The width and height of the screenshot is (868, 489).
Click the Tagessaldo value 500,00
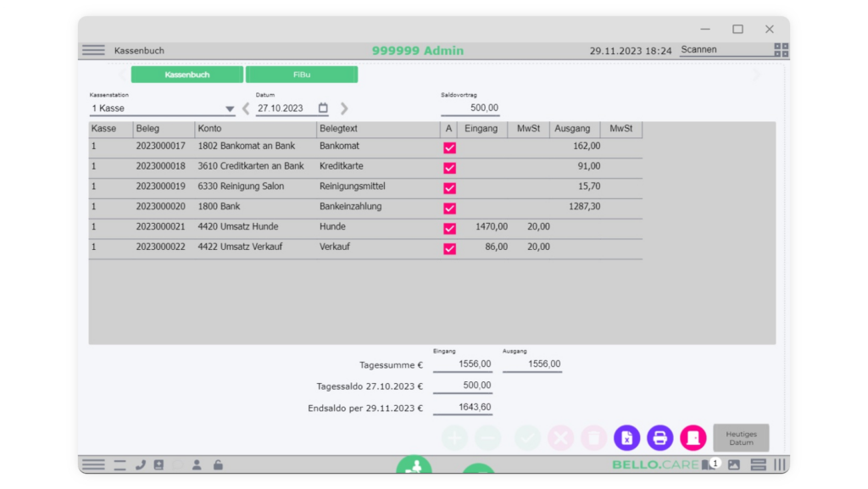click(463, 386)
